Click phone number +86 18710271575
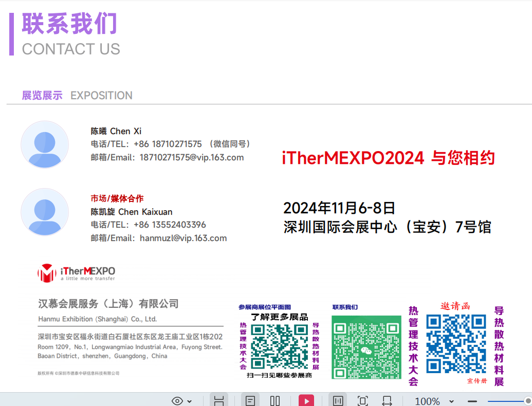Viewport: 532px width, 406px height. click(168, 144)
